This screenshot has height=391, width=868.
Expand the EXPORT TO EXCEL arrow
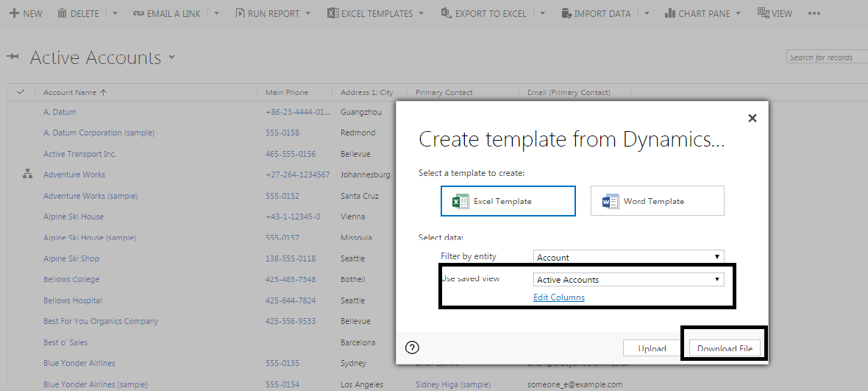pos(543,13)
